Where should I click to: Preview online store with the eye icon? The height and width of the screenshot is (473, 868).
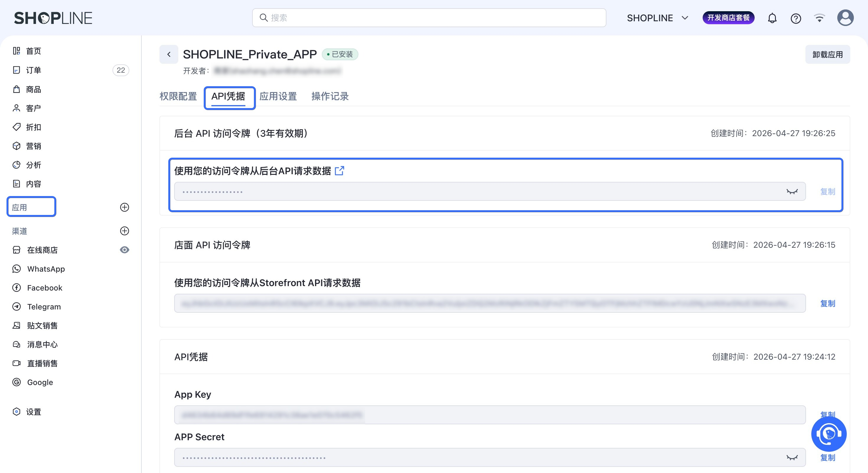tap(124, 250)
